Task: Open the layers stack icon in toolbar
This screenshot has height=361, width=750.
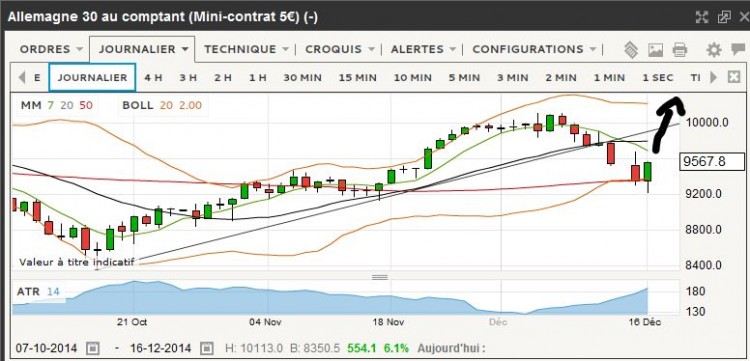Action: (x=631, y=50)
